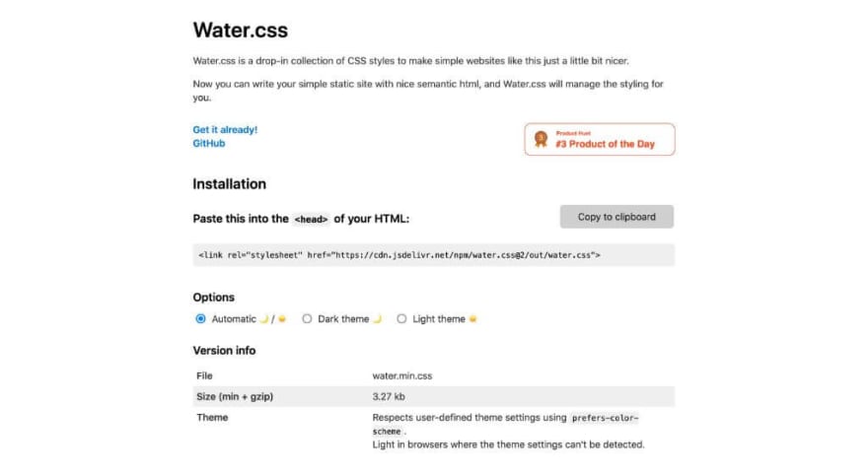
Task: Click the moon icon after Dark theme
Action: click(x=377, y=319)
